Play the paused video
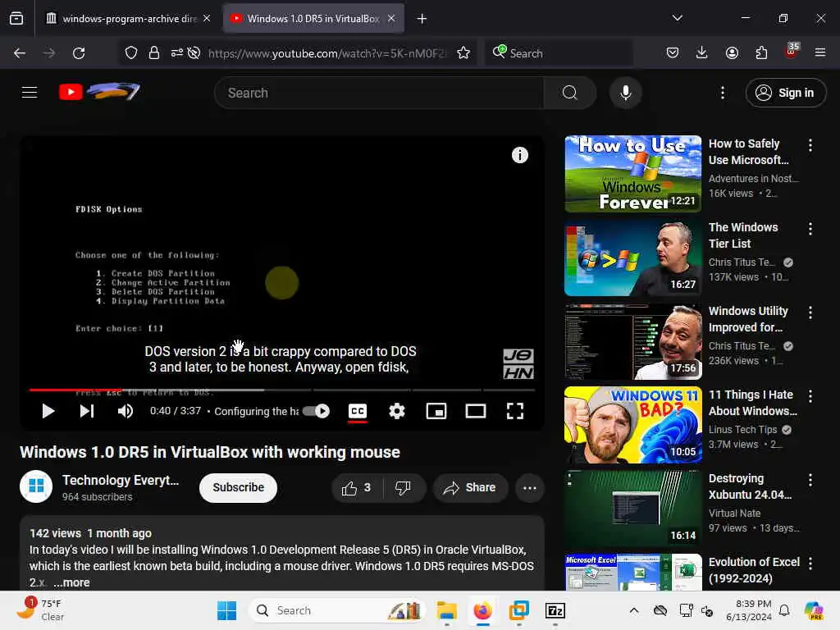 pos(48,412)
